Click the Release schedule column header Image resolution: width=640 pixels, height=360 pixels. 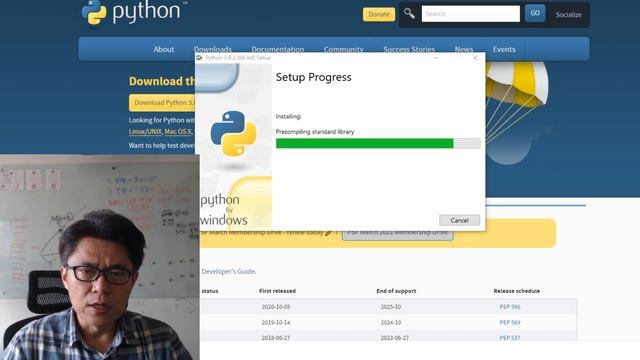click(x=516, y=291)
